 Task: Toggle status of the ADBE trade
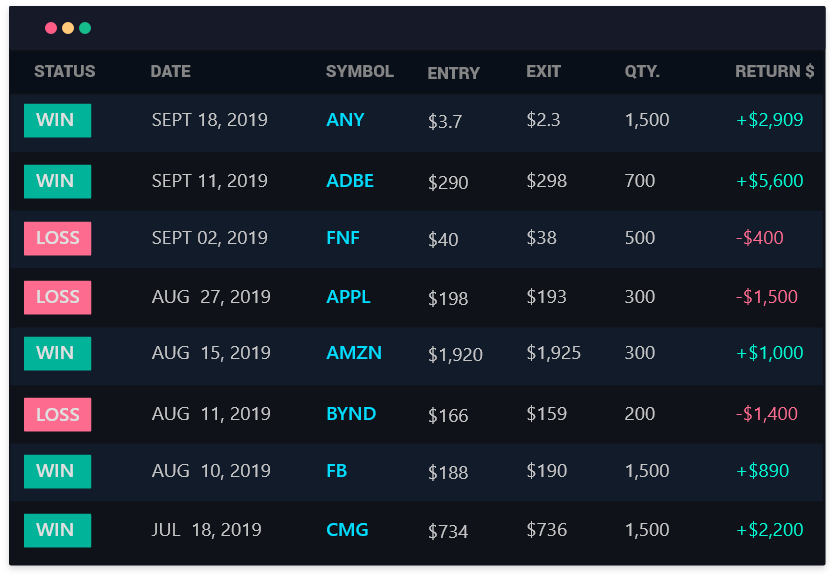[57, 181]
